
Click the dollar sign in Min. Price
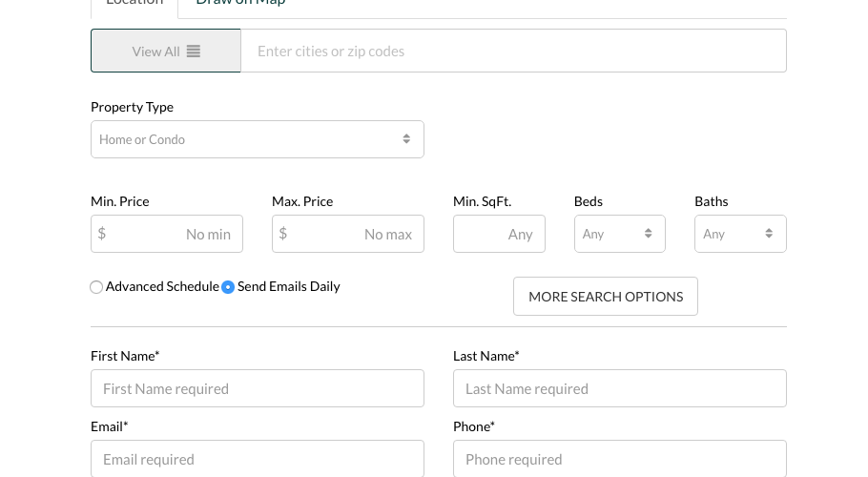pyautogui.click(x=102, y=234)
